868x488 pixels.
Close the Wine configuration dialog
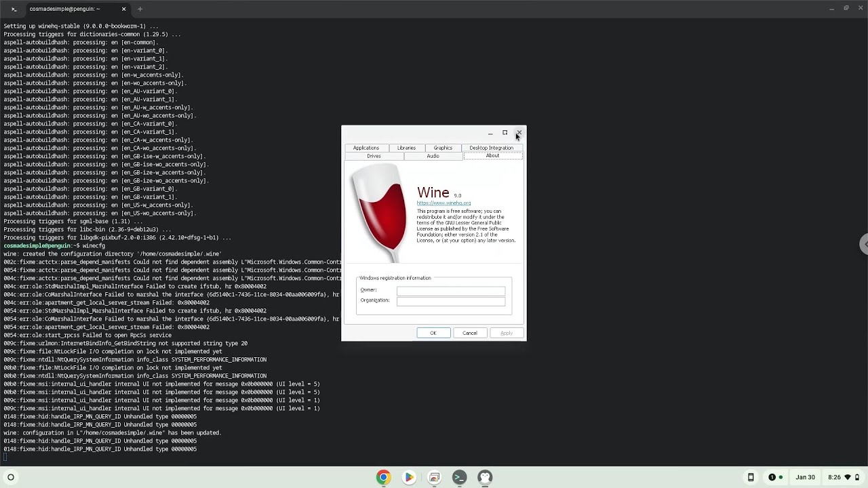click(519, 133)
